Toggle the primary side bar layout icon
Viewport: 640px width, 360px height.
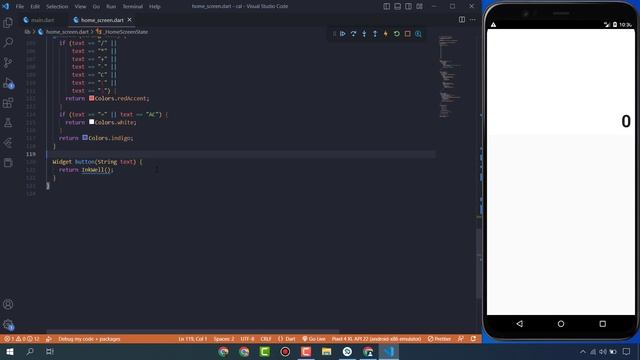point(387,6)
